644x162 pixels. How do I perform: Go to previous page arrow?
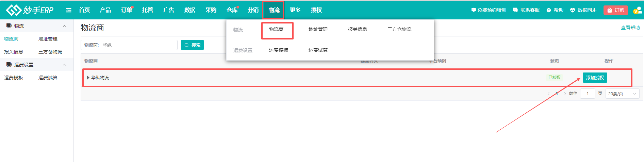(x=548, y=94)
